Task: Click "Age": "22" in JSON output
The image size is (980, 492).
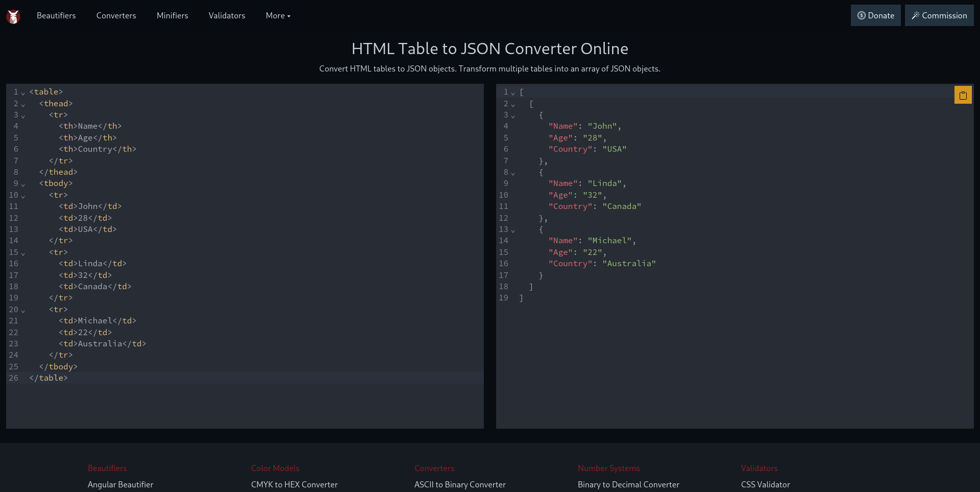Action: click(x=578, y=252)
